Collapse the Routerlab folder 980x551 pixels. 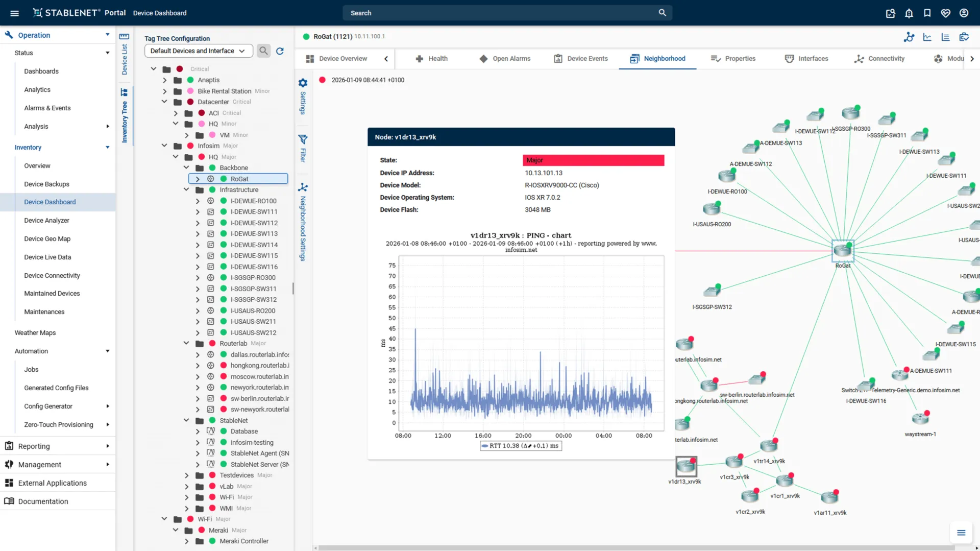click(x=186, y=343)
